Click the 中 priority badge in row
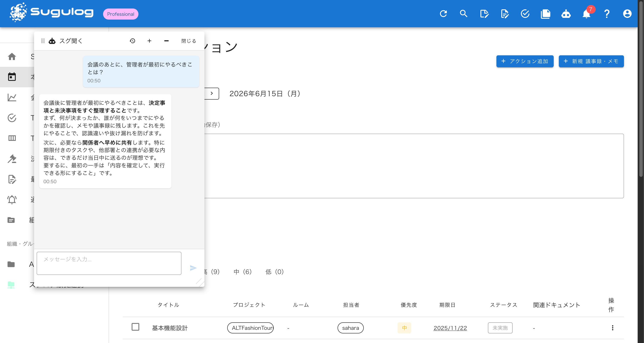 pyautogui.click(x=404, y=328)
